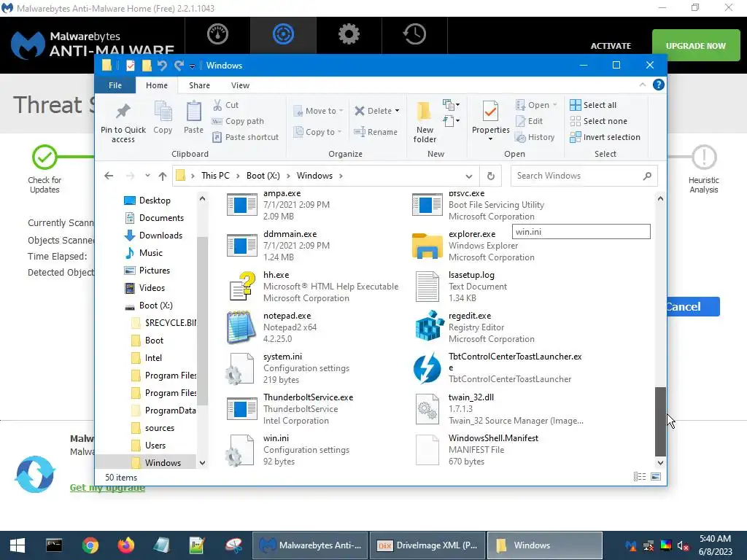Click Paste shortcut in the ribbon
Viewport: 747px width, 560px height.
(245, 137)
